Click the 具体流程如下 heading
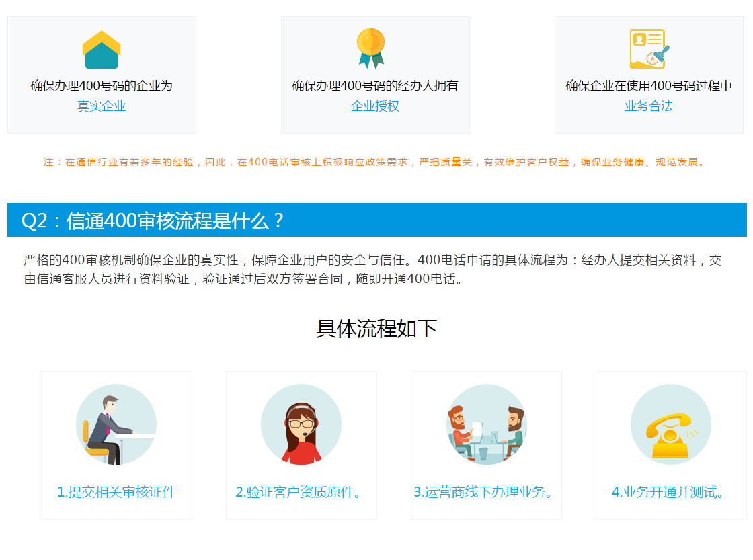Image resolution: width=753 pixels, height=560 pixels. [377, 329]
